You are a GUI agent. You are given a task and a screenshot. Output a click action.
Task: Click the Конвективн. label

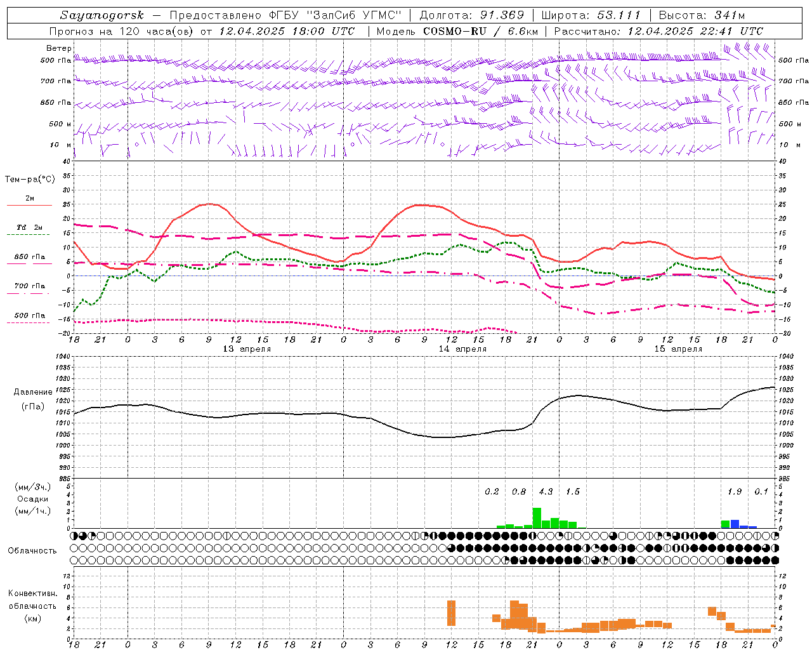point(32,594)
